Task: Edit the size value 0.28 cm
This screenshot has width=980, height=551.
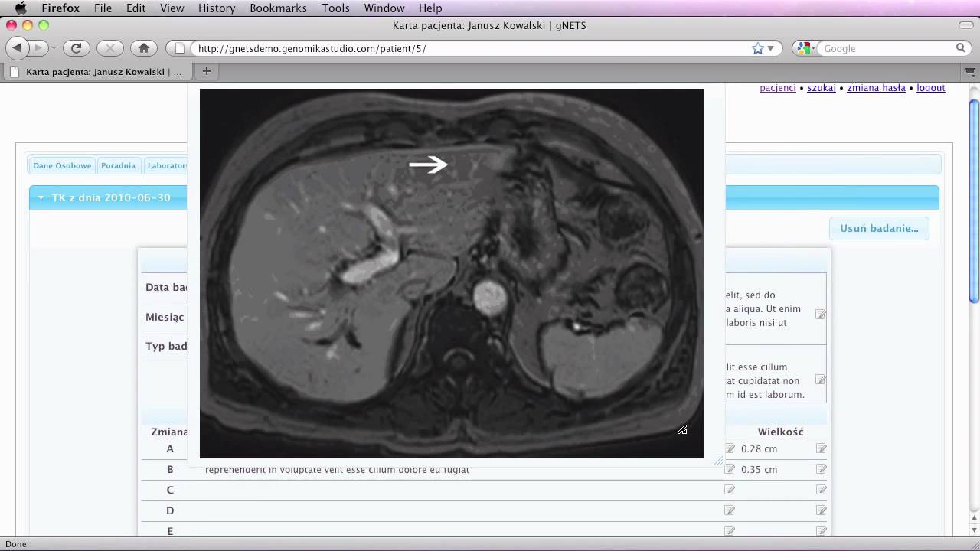Action: [x=821, y=448]
